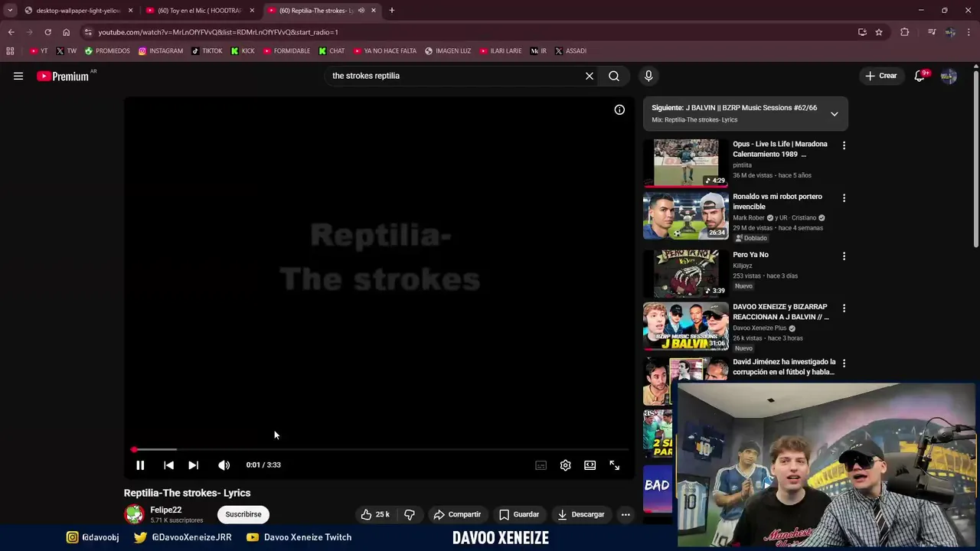Toggle subtitles on the player
The width and height of the screenshot is (980, 551).
(x=541, y=465)
